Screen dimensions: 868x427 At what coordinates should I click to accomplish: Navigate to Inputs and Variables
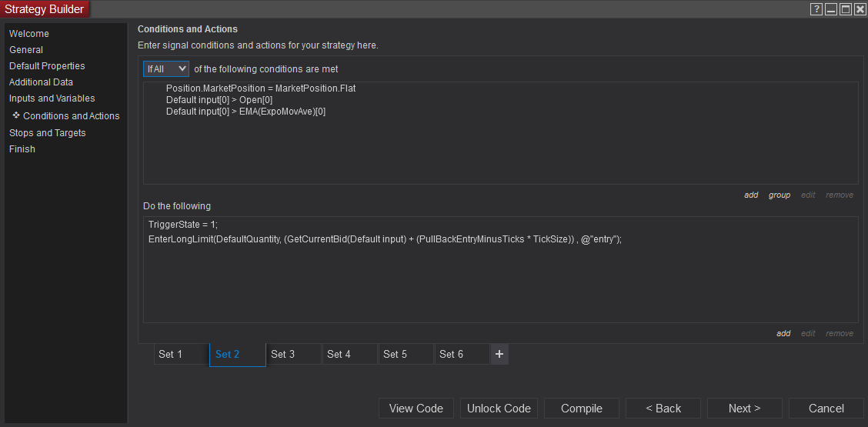(x=52, y=98)
